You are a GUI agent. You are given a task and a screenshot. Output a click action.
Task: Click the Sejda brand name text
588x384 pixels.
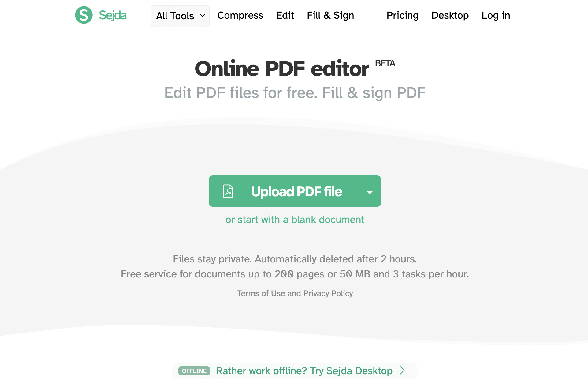click(x=113, y=15)
